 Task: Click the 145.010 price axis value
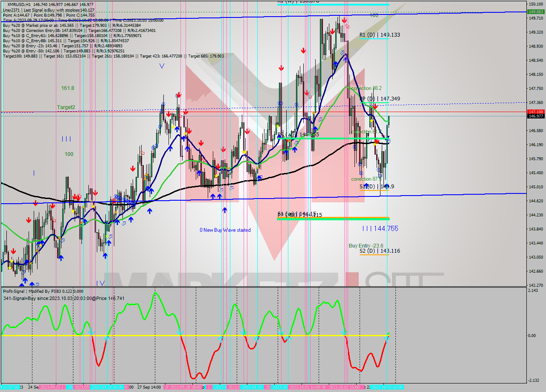pos(535,187)
